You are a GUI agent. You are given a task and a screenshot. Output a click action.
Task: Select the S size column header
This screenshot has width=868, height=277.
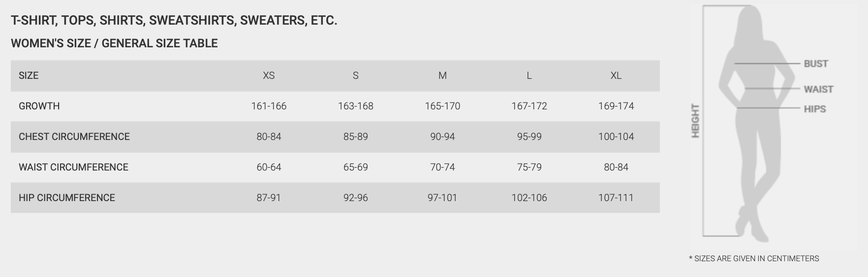coord(356,75)
